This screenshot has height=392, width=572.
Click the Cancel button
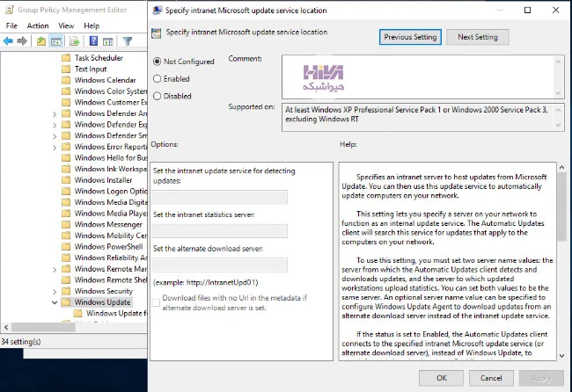coord(491,378)
